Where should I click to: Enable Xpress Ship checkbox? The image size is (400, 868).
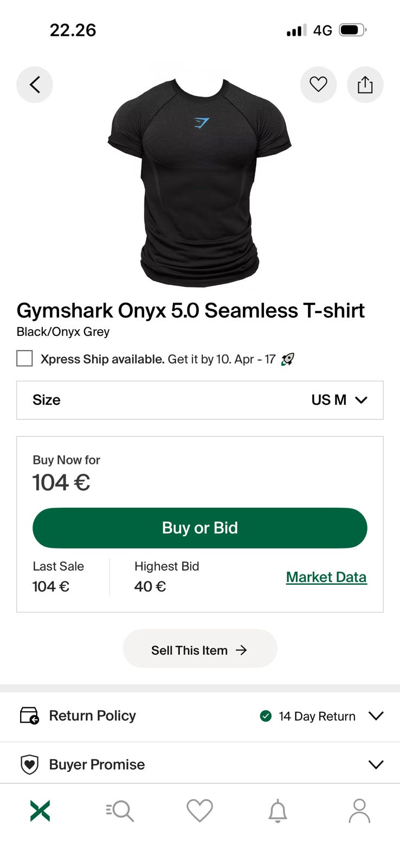click(x=24, y=359)
